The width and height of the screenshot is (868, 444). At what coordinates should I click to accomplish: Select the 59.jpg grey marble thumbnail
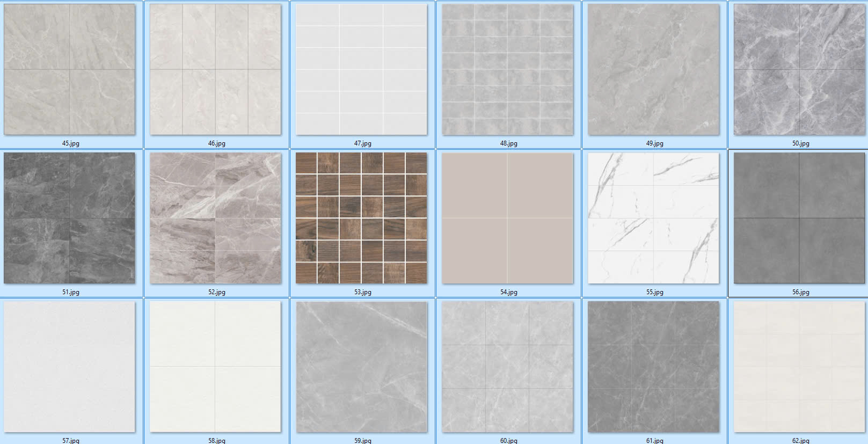pos(361,367)
